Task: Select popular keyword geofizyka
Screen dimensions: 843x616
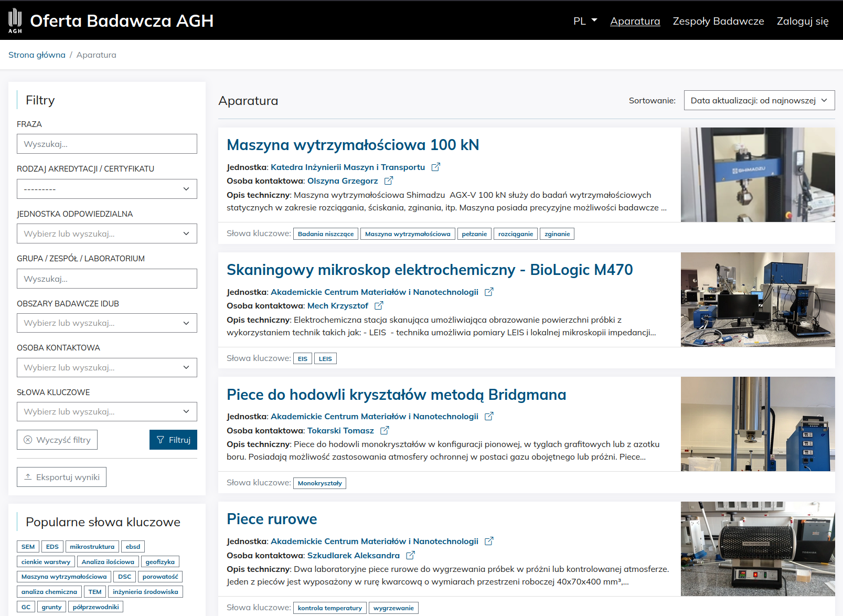Action: click(x=160, y=562)
